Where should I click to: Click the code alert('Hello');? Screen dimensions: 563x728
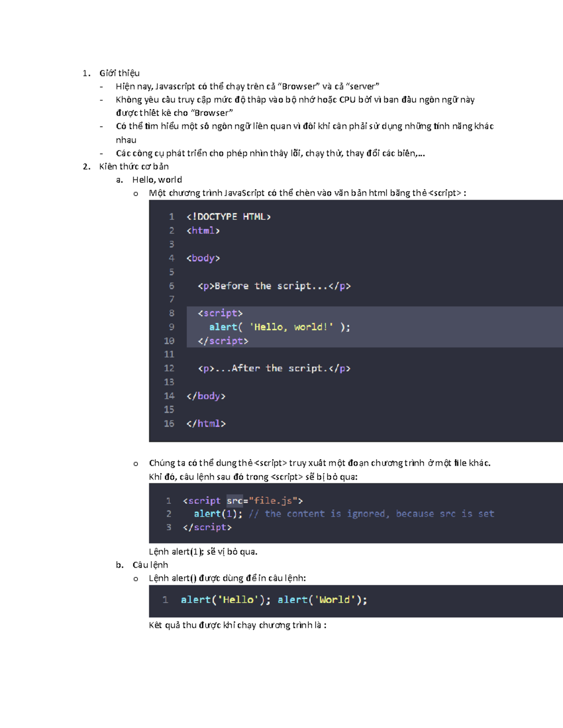pyautogui.click(x=226, y=600)
